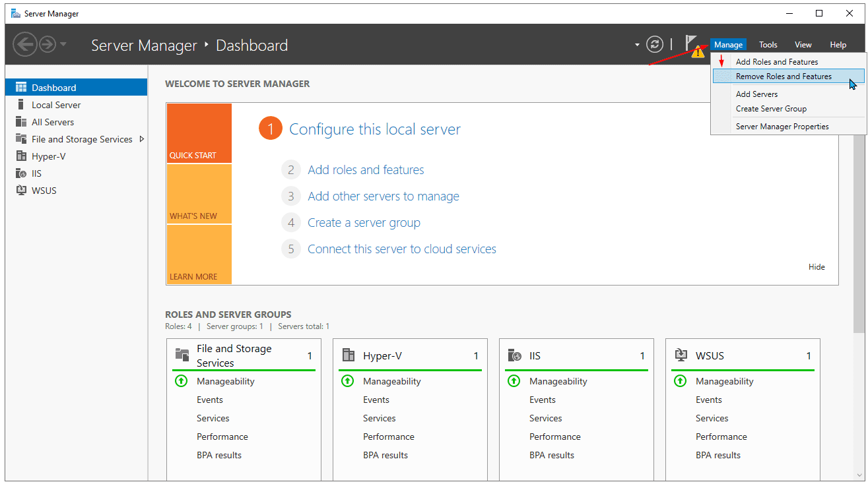Click Hyper-V tile title

click(x=382, y=356)
